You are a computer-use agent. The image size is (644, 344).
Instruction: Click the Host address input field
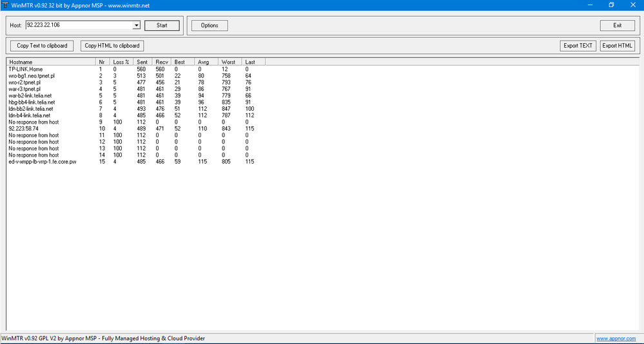click(x=78, y=26)
